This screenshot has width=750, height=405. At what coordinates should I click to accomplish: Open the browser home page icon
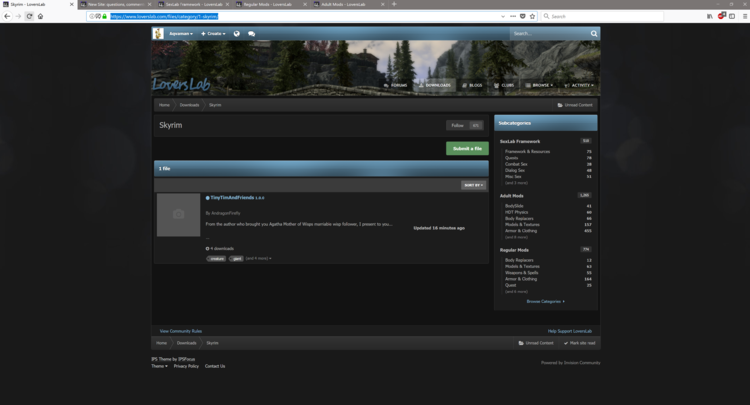coord(40,16)
